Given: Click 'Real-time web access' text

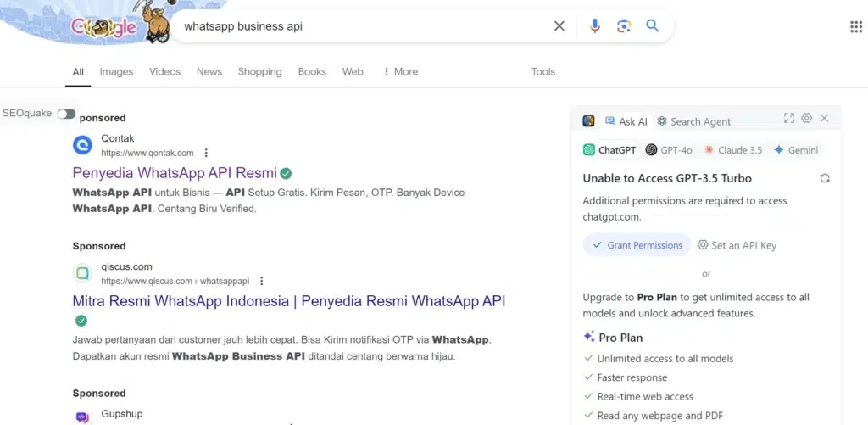Looking at the screenshot, I should pos(645,396).
